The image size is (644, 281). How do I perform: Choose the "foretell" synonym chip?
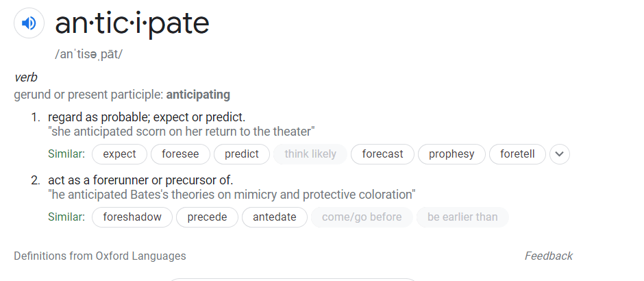pos(517,154)
